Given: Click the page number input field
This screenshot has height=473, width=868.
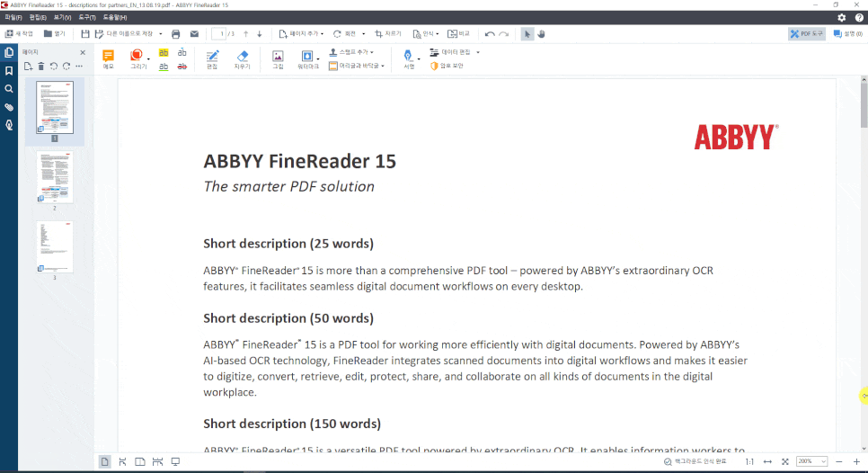Looking at the screenshot, I should tap(218, 34).
